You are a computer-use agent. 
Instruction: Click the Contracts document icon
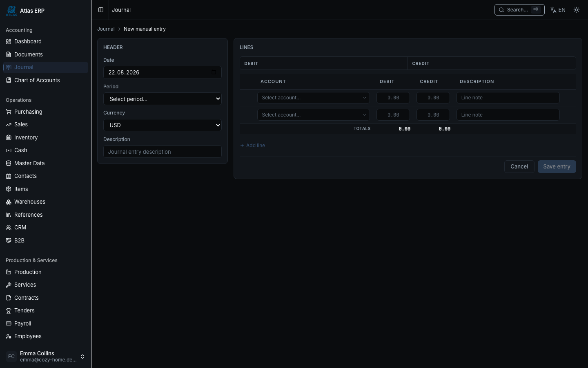9,298
